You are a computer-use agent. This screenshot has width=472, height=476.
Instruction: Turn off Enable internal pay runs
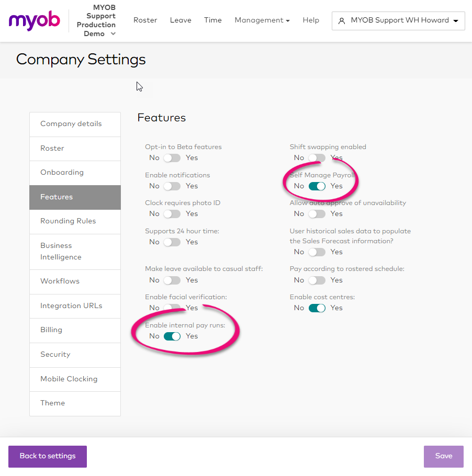[x=172, y=336]
